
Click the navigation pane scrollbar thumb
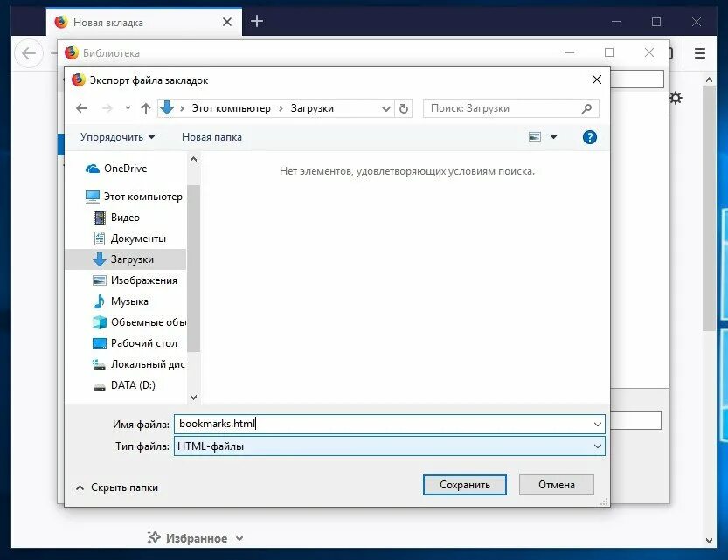pos(194,268)
